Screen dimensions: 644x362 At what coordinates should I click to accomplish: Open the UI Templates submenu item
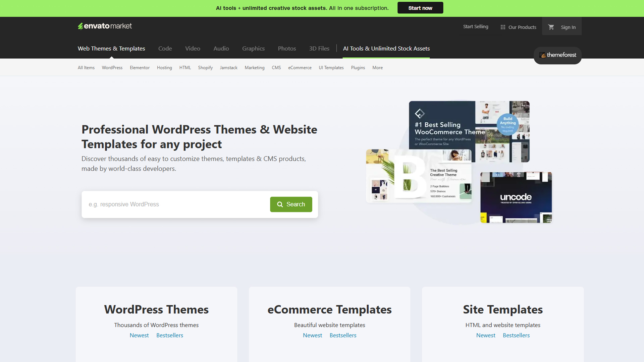click(331, 68)
